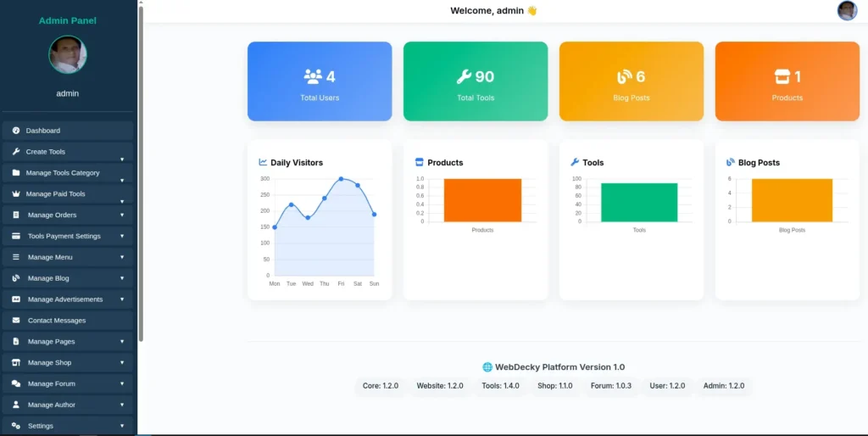Image resolution: width=868 pixels, height=436 pixels.
Task: Open the Contact Messages menu item
Action: click(x=68, y=320)
